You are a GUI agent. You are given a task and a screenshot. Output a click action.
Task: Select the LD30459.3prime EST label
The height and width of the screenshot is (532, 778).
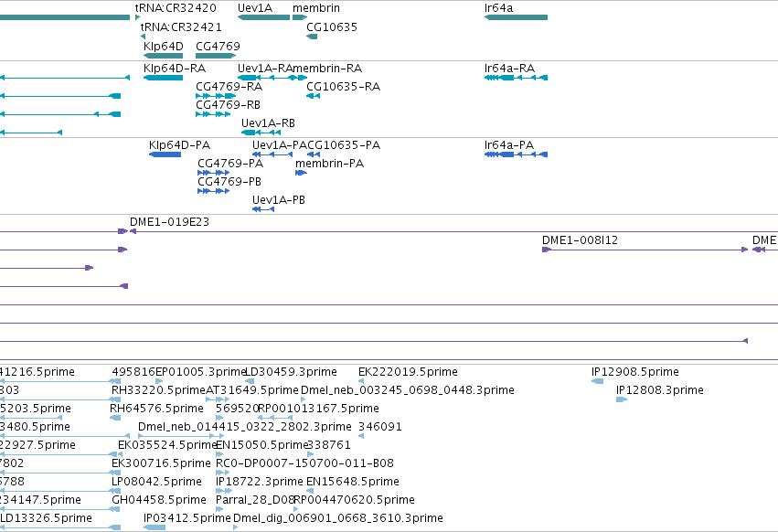(292, 372)
